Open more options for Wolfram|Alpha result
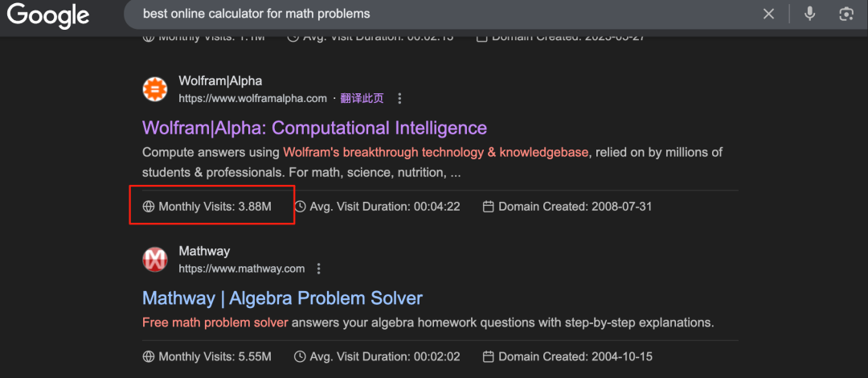The width and height of the screenshot is (868, 378). pos(399,99)
